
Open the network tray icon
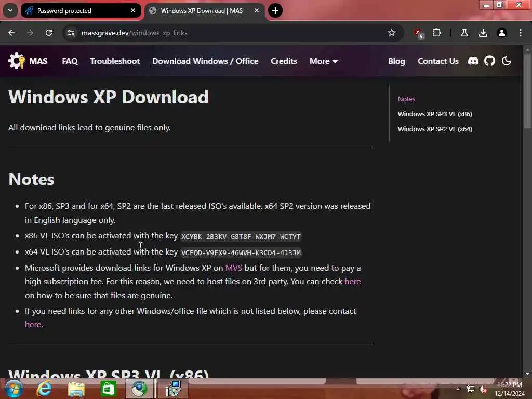tap(471, 389)
